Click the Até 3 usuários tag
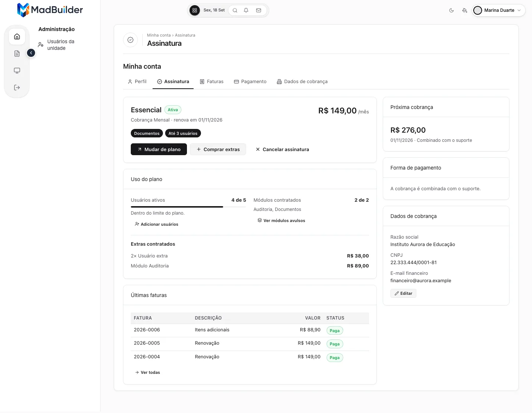Image resolution: width=532 pixels, height=413 pixels. coord(183,133)
